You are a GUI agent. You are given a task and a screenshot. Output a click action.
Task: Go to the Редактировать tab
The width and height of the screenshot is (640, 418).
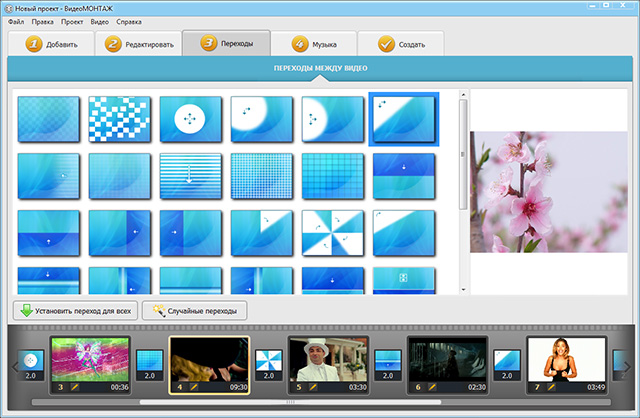tap(139, 44)
